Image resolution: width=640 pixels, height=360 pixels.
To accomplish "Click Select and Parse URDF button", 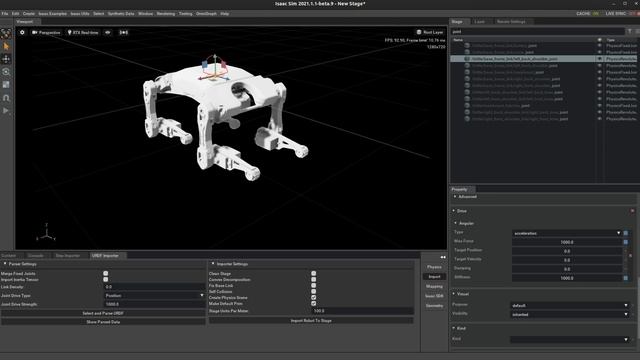I will (103, 313).
